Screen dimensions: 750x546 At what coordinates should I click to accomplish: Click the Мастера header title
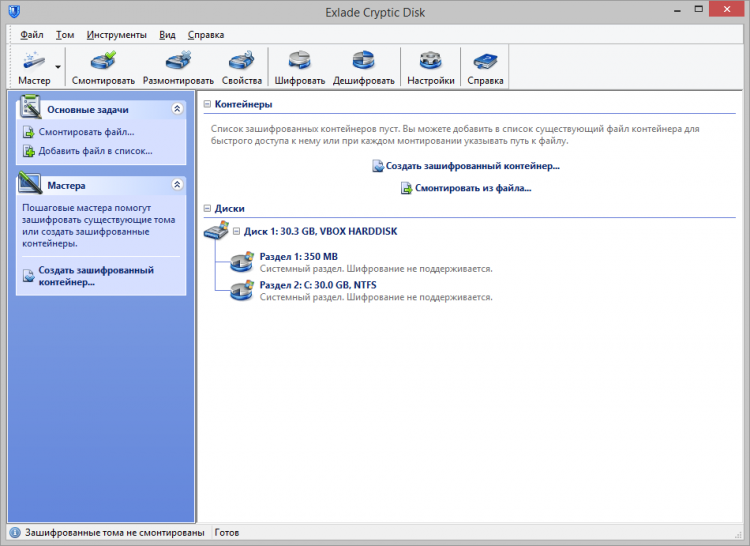(66, 186)
